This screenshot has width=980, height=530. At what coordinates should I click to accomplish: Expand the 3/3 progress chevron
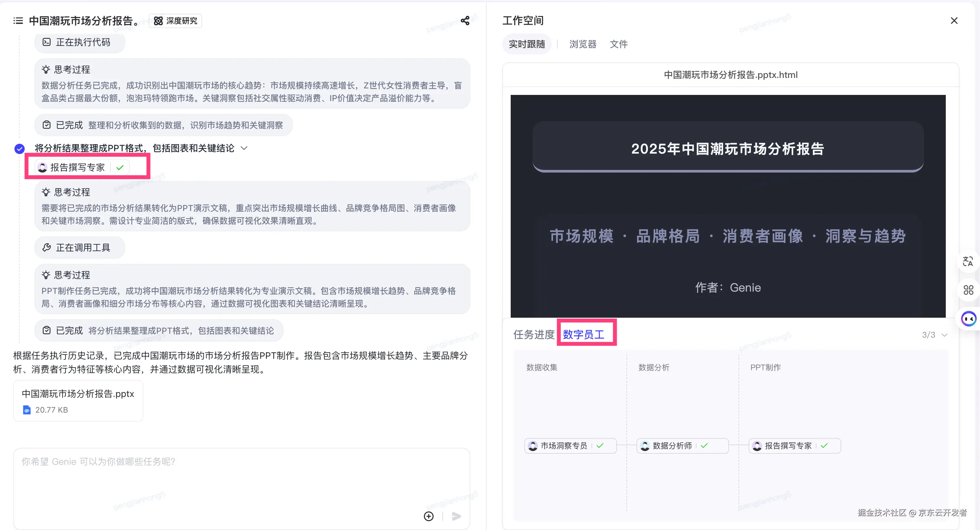point(945,335)
